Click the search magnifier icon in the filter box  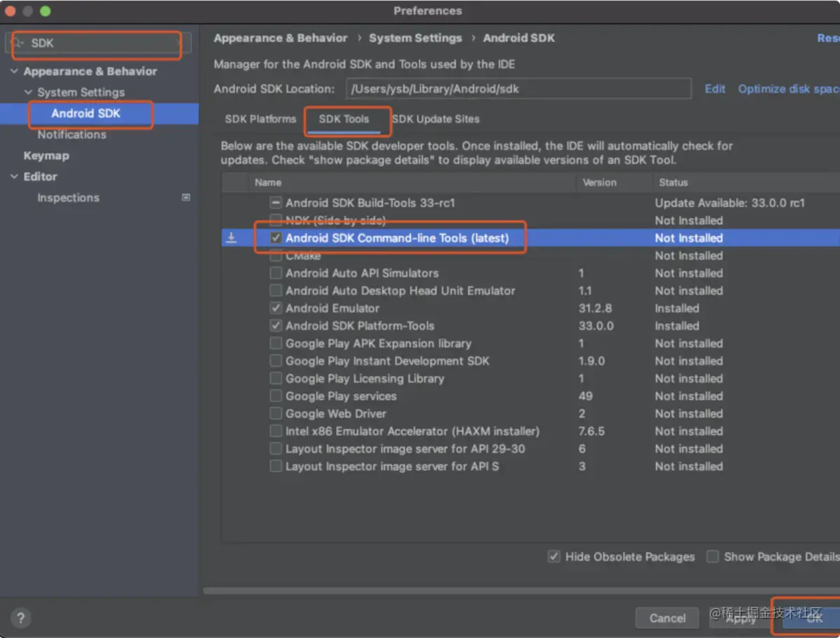pyautogui.click(x=17, y=43)
